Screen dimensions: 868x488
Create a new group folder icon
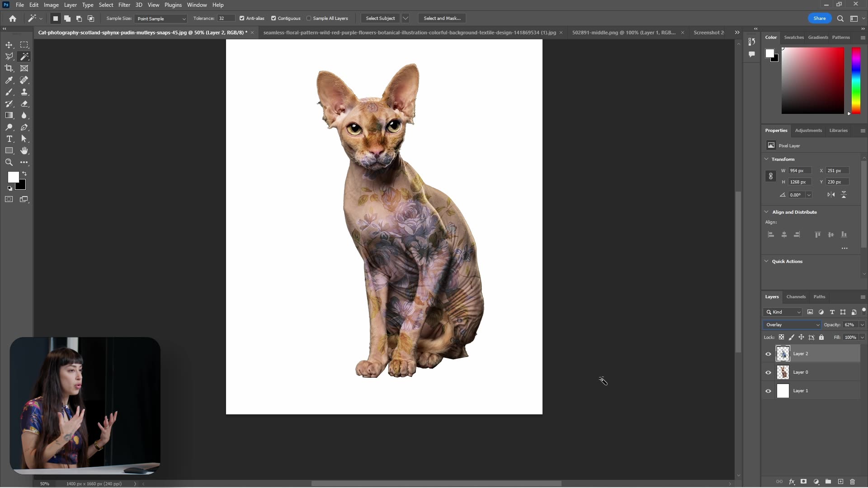click(828, 482)
